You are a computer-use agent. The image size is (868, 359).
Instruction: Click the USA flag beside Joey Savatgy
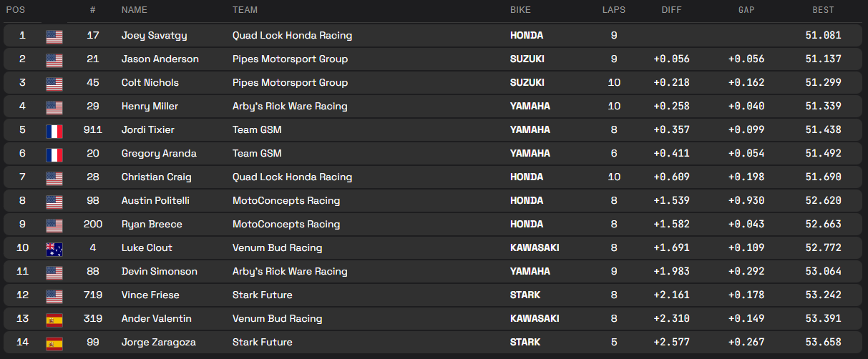54,36
